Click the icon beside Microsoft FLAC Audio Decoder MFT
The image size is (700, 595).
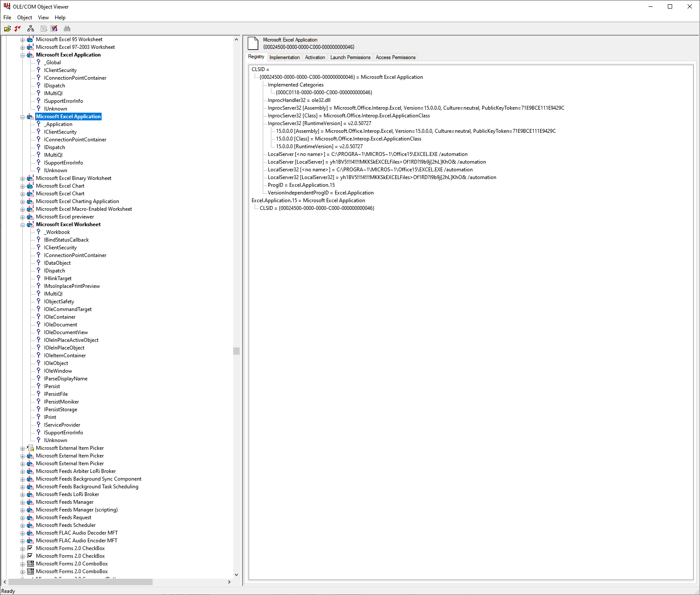[x=30, y=533]
